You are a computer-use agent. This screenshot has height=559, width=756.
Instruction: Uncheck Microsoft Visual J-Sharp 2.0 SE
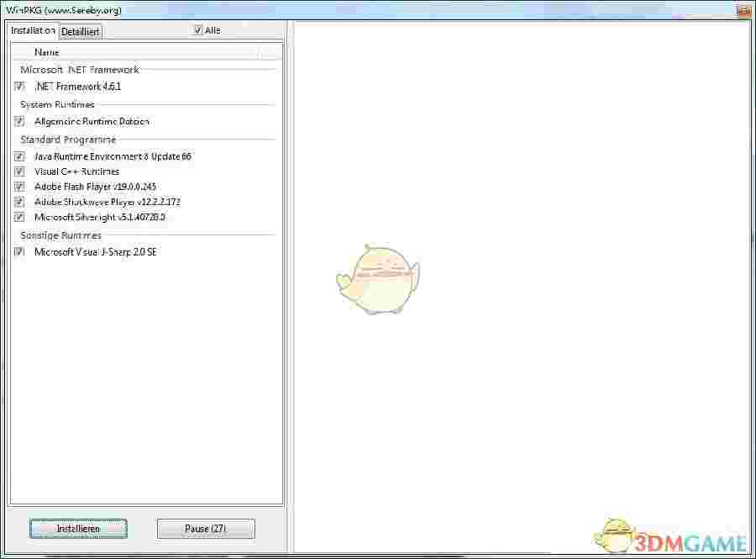[x=19, y=251]
